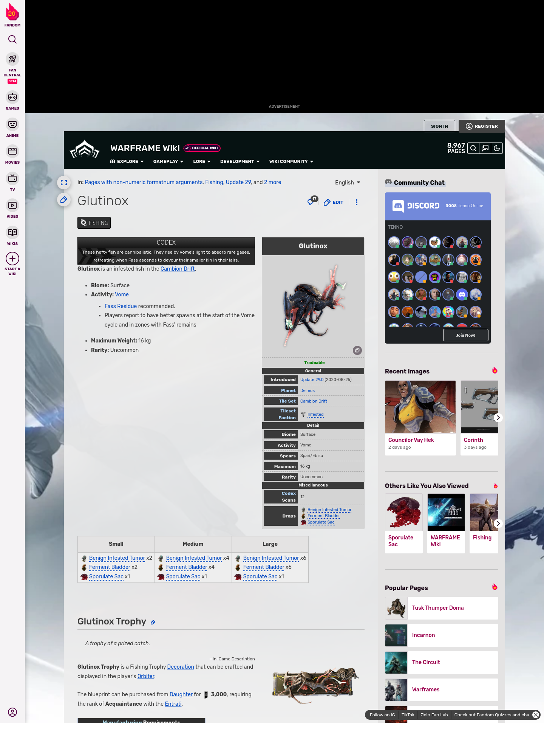This screenshot has width=544, height=756.
Task: Toggle dark theme moon icon
Action: 497,148
